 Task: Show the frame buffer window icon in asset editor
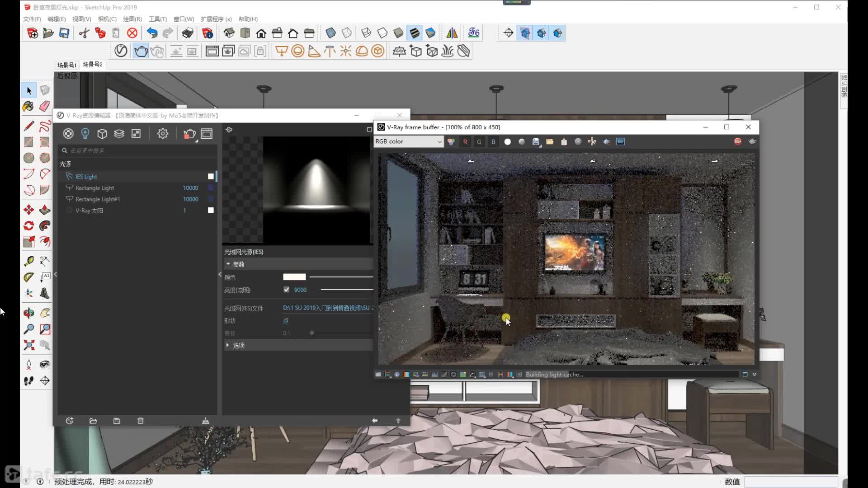[207, 134]
